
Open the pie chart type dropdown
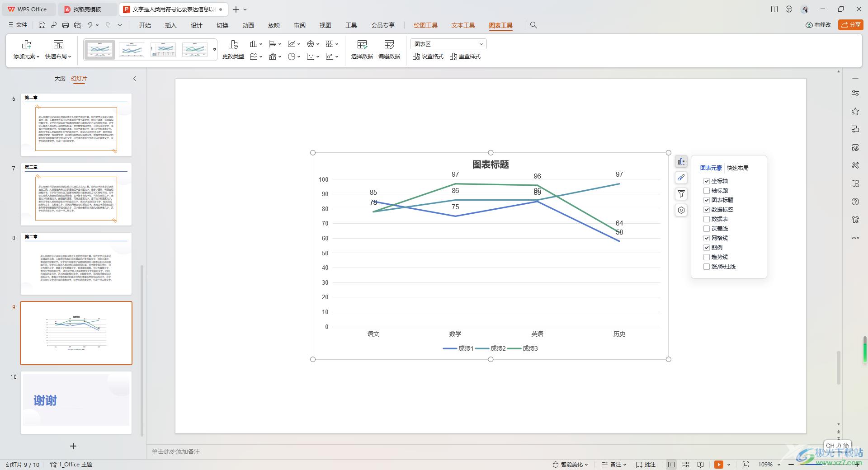[x=294, y=56]
